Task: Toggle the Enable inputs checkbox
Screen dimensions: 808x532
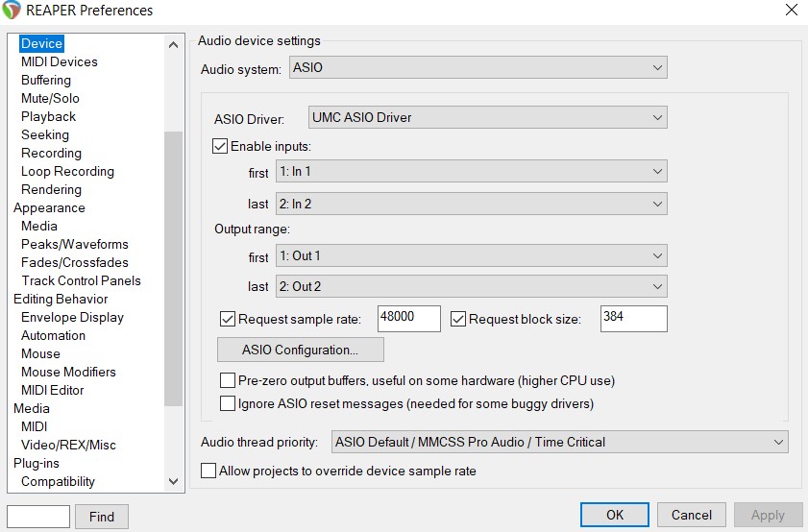Action: pos(221,147)
